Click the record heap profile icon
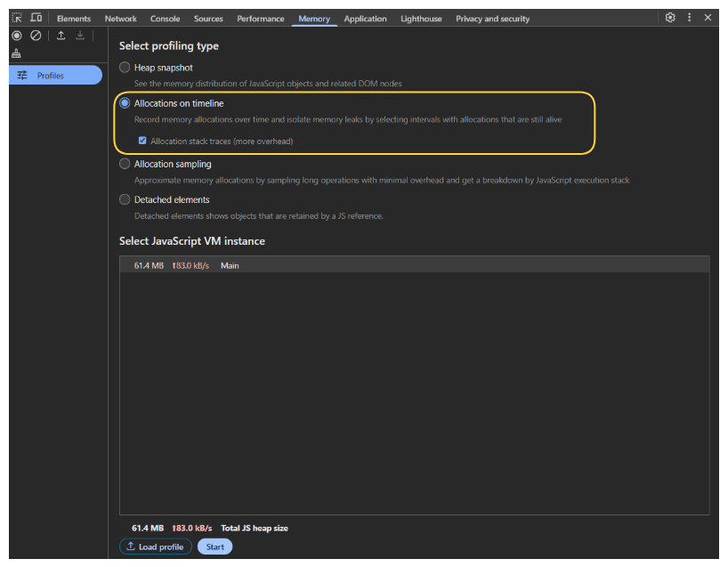728x567 pixels. click(17, 36)
